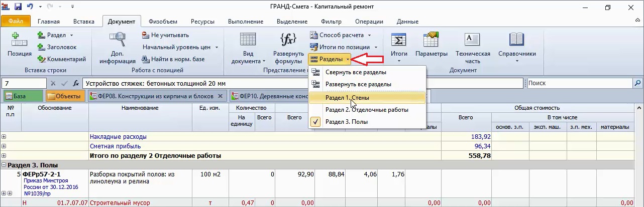Open the Раздел dropdown arrow
The width and height of the screenshot is (644, 207).
coord(71,35)
